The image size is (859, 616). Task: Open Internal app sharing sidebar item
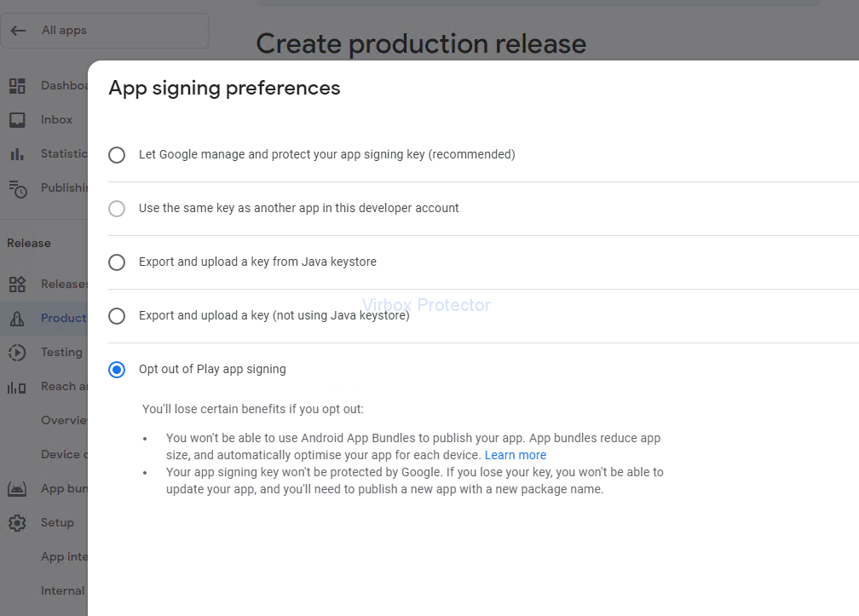(x=63, y=591)
